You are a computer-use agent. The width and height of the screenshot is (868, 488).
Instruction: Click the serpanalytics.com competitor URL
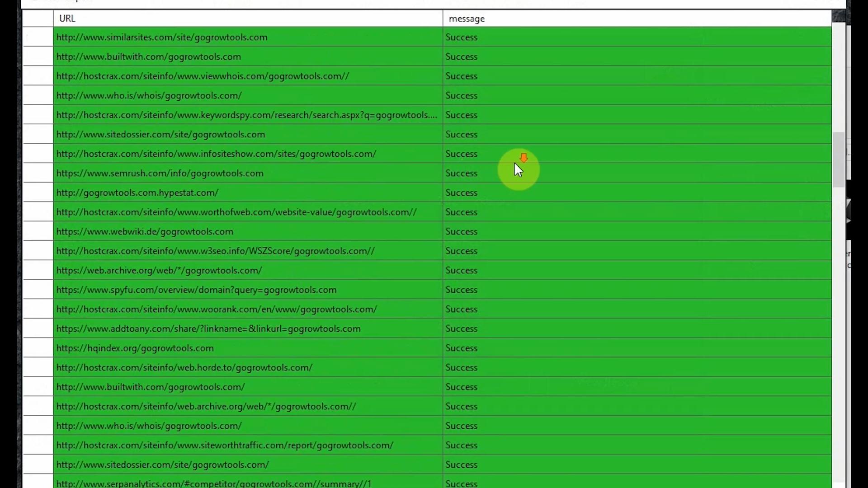tap(213, 483)
